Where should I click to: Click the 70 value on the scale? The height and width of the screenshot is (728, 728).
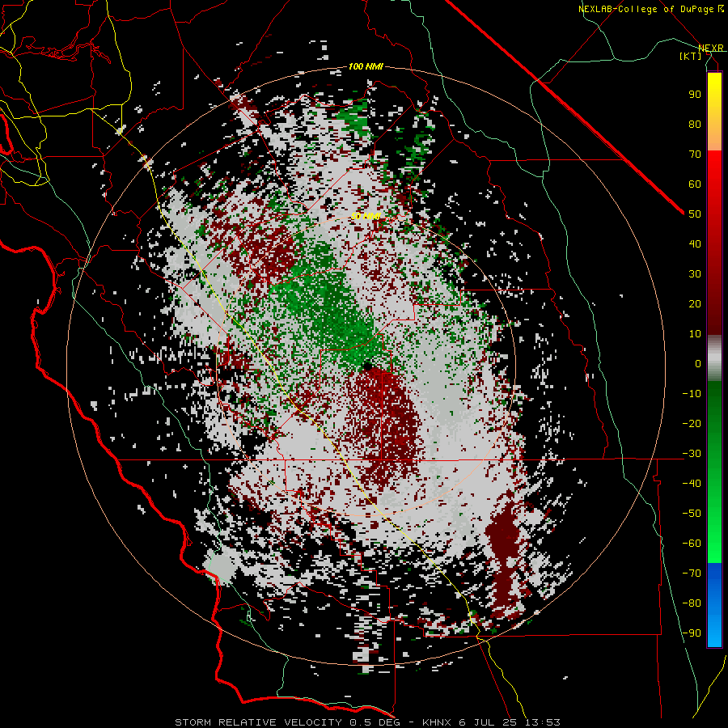[695, 154]
